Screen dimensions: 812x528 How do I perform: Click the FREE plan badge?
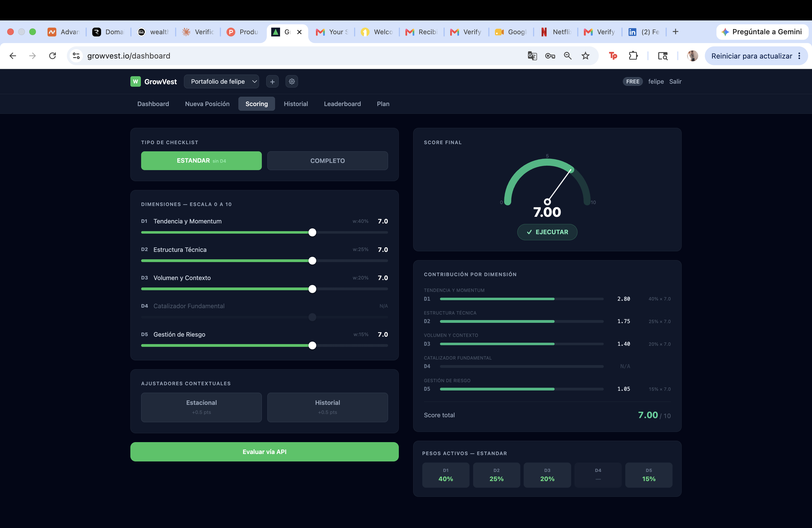point(632,81)
